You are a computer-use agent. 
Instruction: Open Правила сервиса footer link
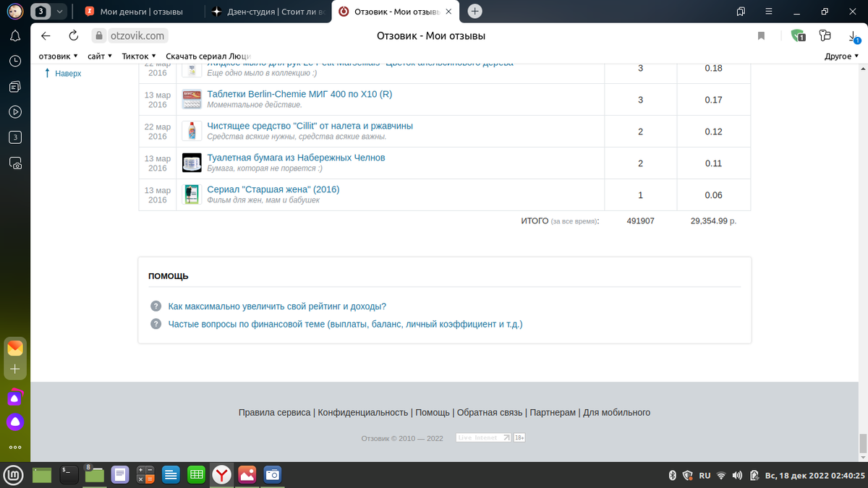(x=274, y=413)
